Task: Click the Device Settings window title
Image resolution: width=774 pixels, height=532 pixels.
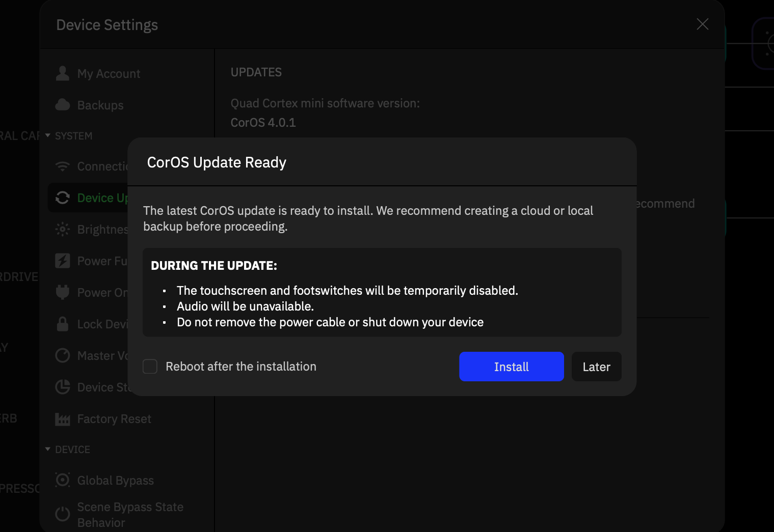Action: [x=107, y=25]
